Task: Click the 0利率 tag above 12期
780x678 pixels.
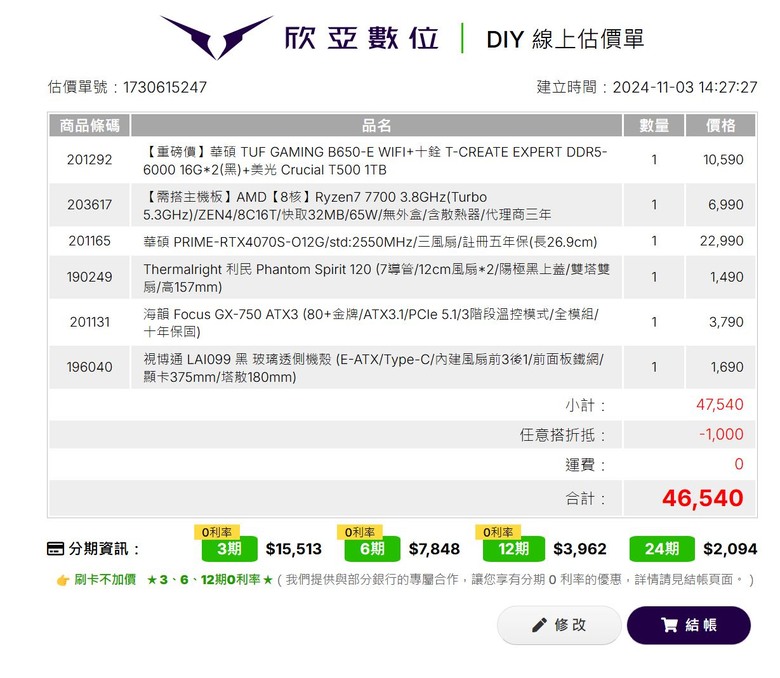Action: coord(498,532)
